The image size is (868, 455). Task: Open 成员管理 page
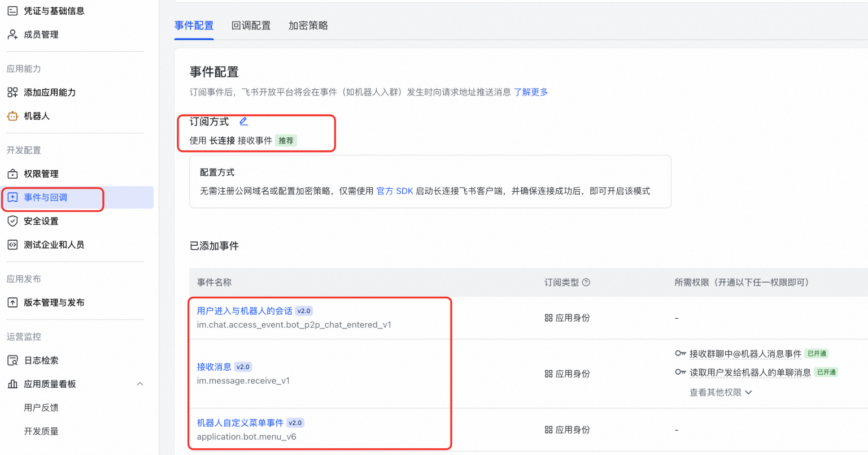pos(41,34)
